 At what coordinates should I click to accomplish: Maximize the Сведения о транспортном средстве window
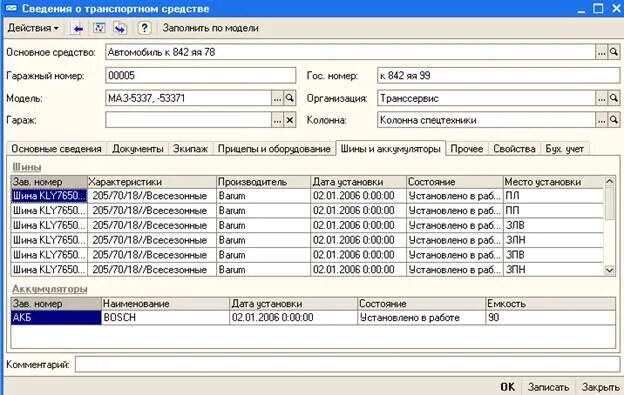(598, 8)
